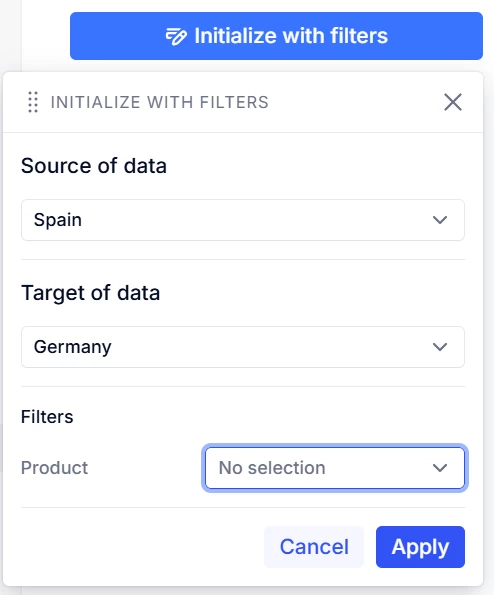The image size is (494, 595).
Task: Click the INITIALIZE WITH FILTERS header title
Action: pyautogui.click(x=160, y=102)
